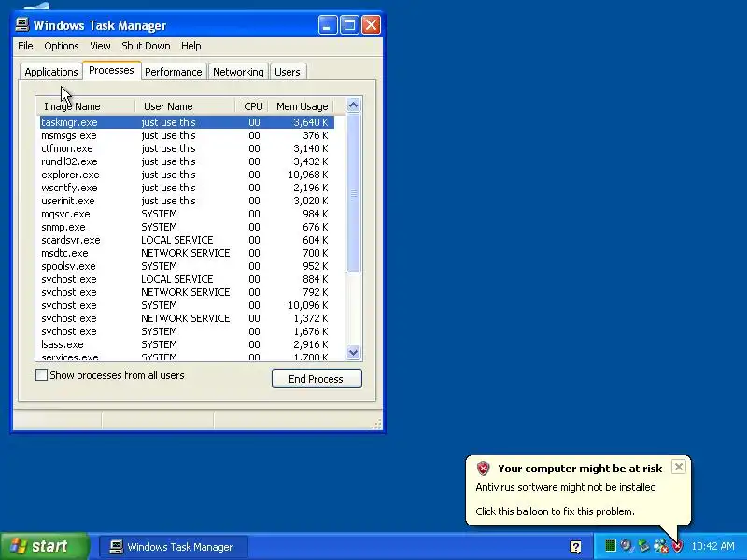This screenshot has width=747, height=560.
Task: Select svchost.exe using 10,096 K memory
Action: (187, 305)
